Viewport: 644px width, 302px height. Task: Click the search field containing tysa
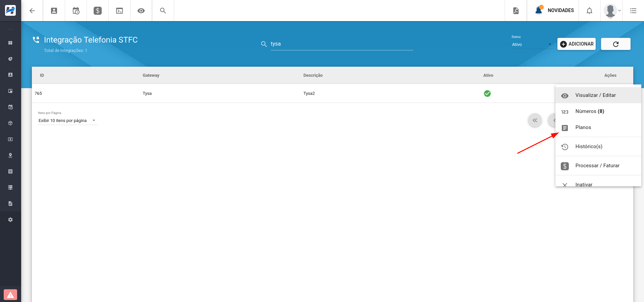click(341, 44)
